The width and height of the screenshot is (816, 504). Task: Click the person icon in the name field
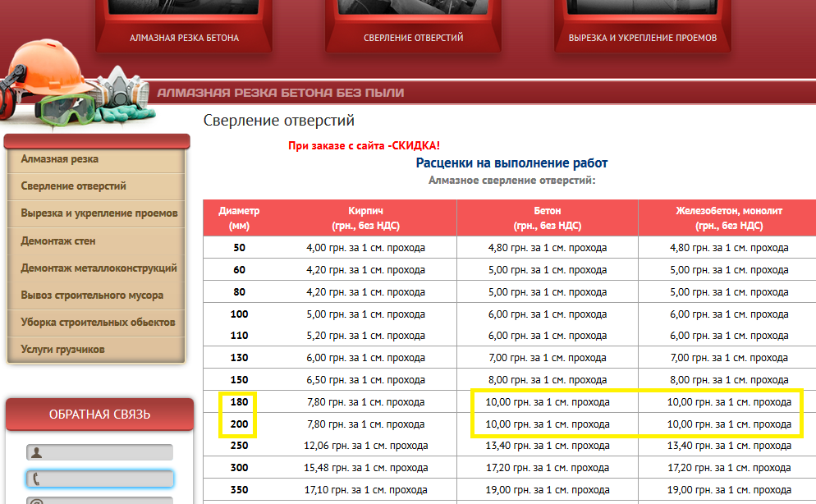[35, 452]
